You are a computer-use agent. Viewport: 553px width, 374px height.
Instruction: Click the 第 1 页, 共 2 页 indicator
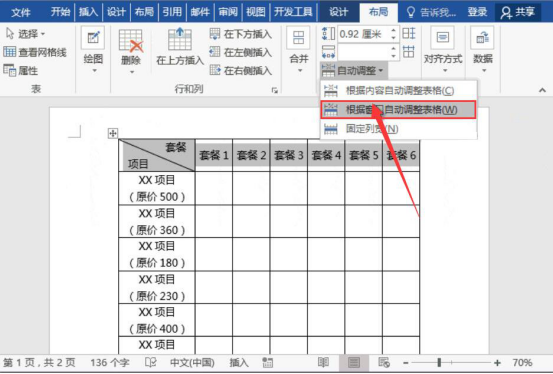[39, 362]
